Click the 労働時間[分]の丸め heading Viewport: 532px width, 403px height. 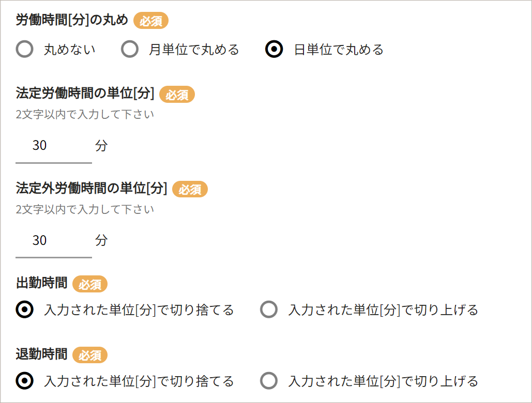tap(71, 21)
